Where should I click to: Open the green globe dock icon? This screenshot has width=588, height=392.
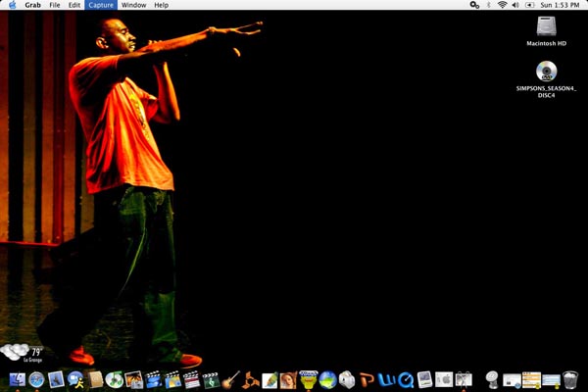click(x=327, y=380)
